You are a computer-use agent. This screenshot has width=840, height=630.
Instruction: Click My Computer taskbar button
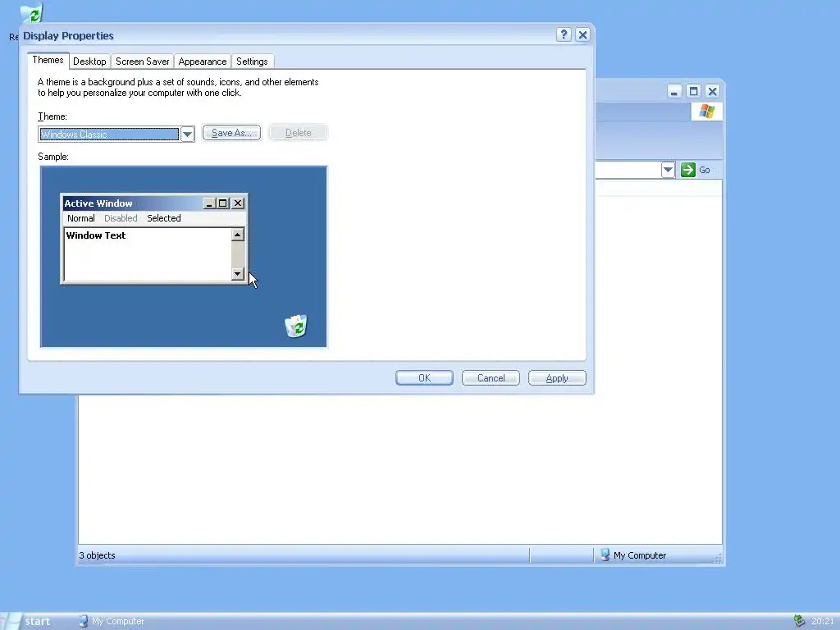point(112,621)
